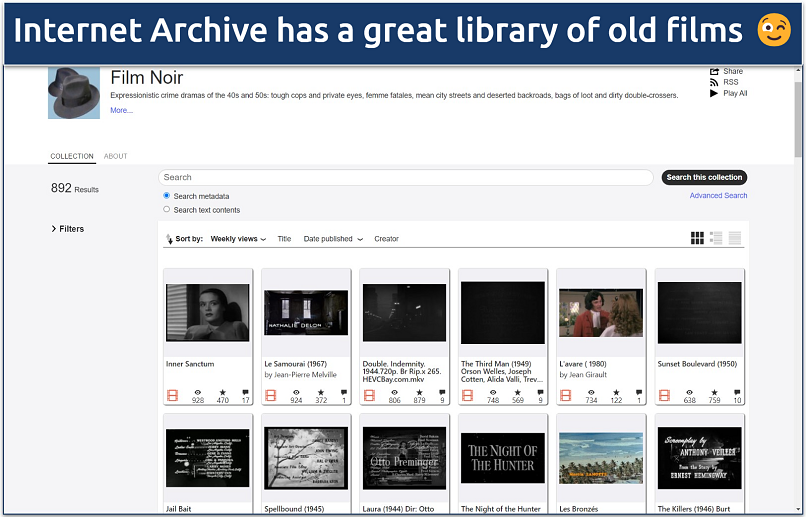Switch to grid tile view
Viewport: 806px width, 517px height.
697,238
